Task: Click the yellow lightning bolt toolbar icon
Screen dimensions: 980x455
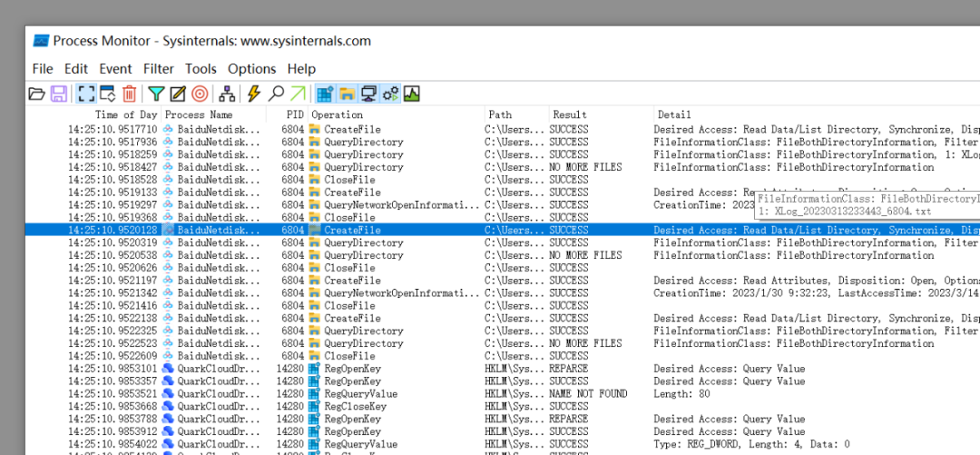Action: point(253,94)
